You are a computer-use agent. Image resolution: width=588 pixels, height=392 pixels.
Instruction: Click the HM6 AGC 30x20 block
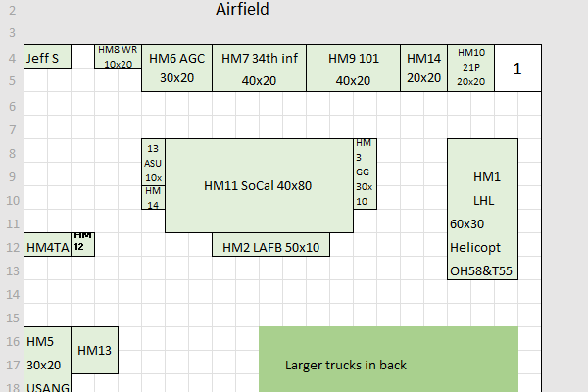click(176, 68)
